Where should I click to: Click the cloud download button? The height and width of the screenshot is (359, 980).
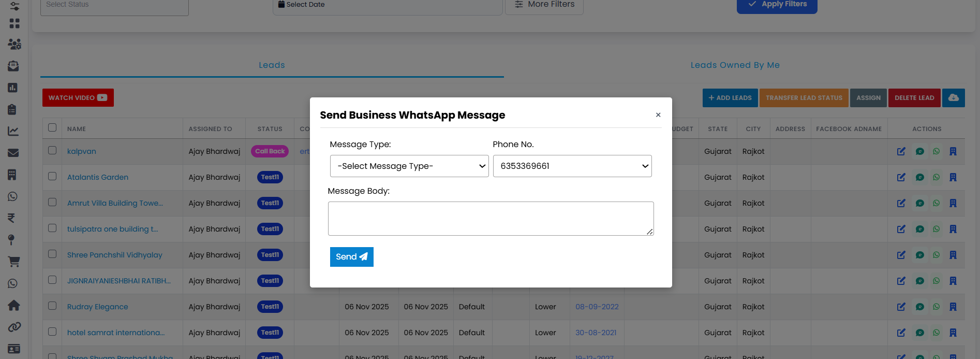953,97
